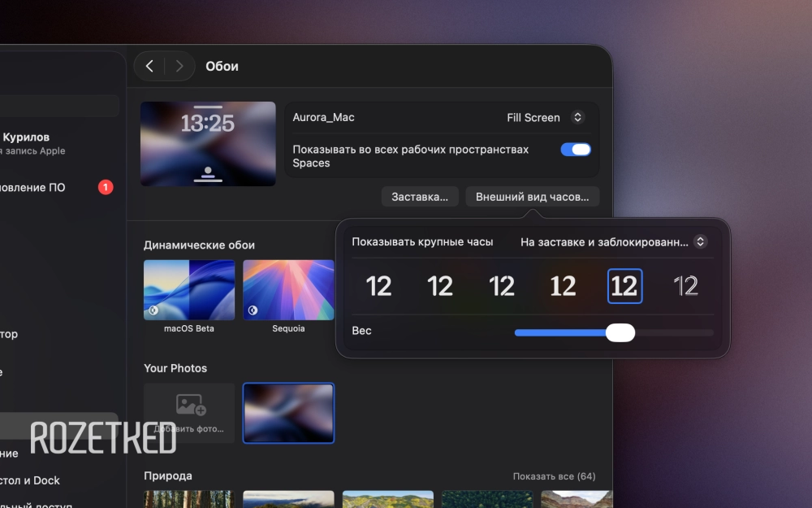The height and width of the screenshot is (508, 812).
Task: Choose the second clock font style
Action: tap(440, 286)
